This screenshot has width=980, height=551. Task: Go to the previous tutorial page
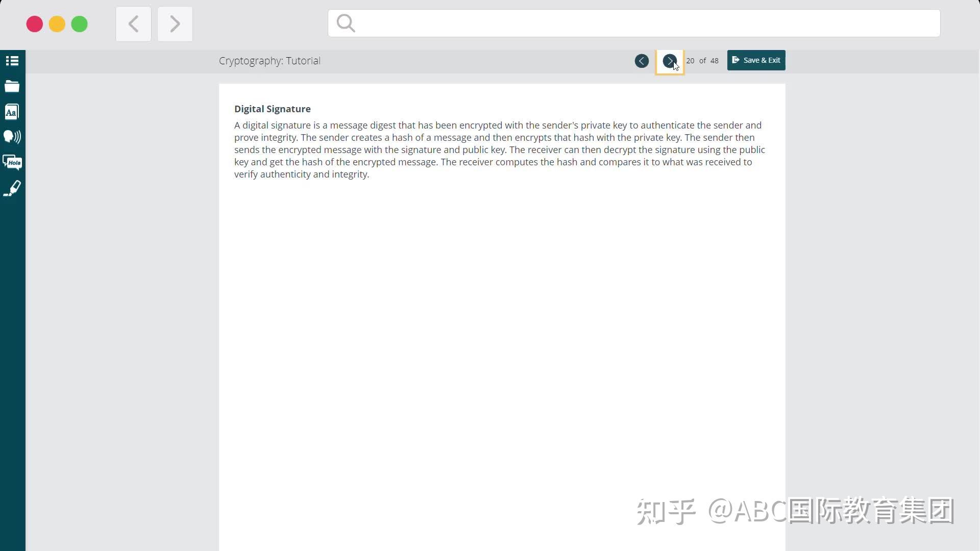pyautogui.click(x=641, y=61)
